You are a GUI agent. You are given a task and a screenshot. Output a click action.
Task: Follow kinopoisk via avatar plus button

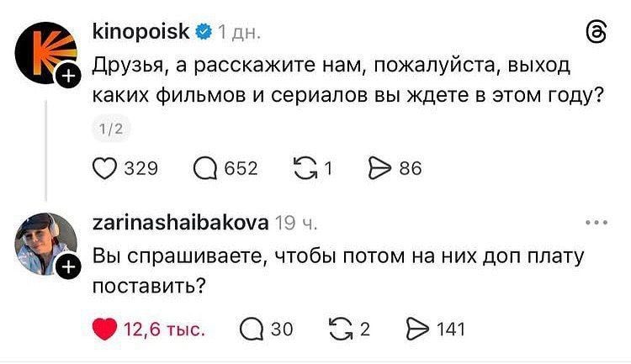(x=69, y=81)
